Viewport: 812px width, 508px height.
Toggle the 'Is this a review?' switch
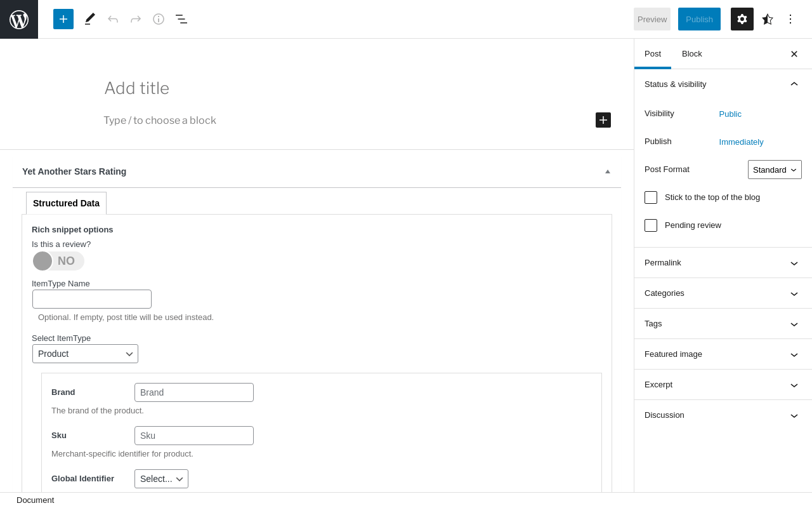pos(58,261)
